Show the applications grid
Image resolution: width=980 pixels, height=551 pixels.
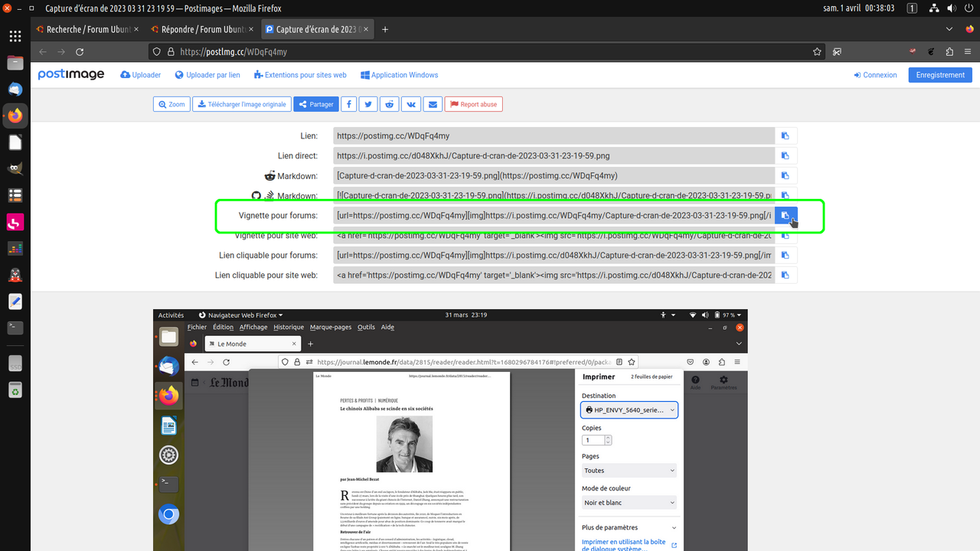15,36
